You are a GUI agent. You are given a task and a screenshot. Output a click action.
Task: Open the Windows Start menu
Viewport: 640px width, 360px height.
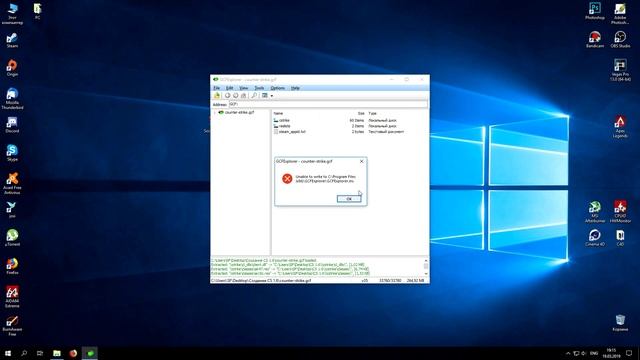pyautogui.click(x=8, y=353)
